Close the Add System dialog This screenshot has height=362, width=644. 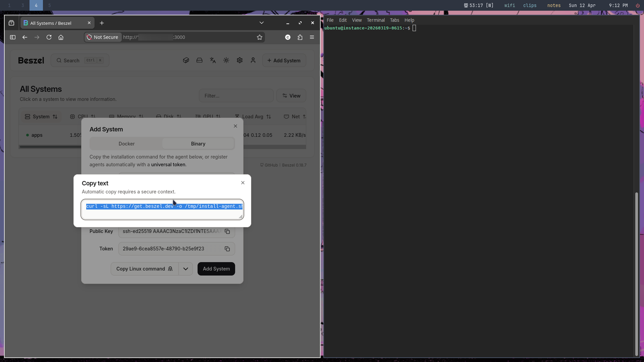click(235, 126)
